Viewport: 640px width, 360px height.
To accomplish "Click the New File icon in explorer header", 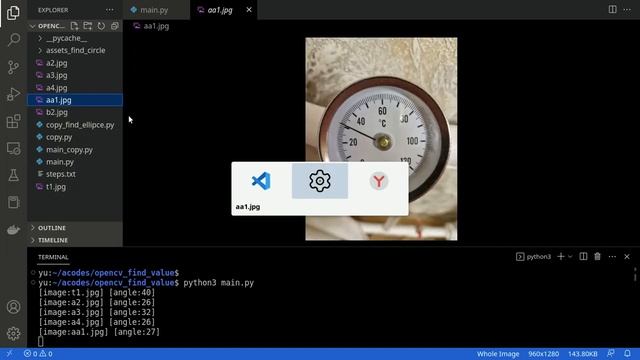I will (x=74, y=26).
